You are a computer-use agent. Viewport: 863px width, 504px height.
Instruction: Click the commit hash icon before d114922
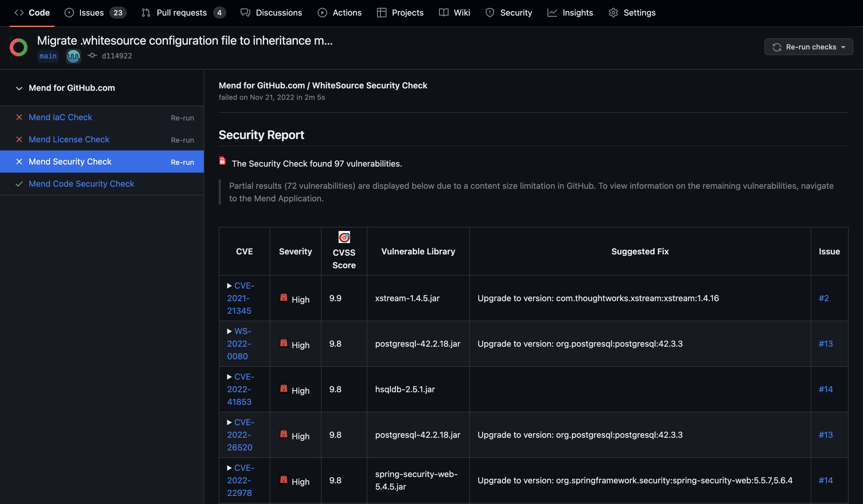pyautogui.click(x=92, y=55)
